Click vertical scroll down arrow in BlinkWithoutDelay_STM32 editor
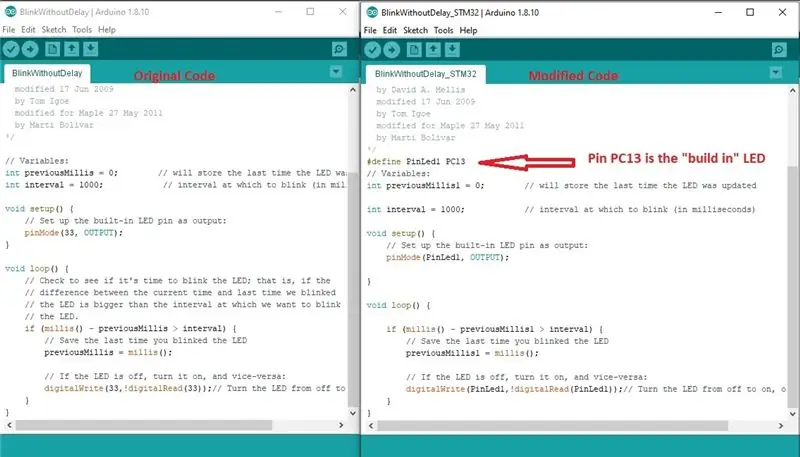The height and width of the screenshot is (457, 800). [x=792, y=414]
